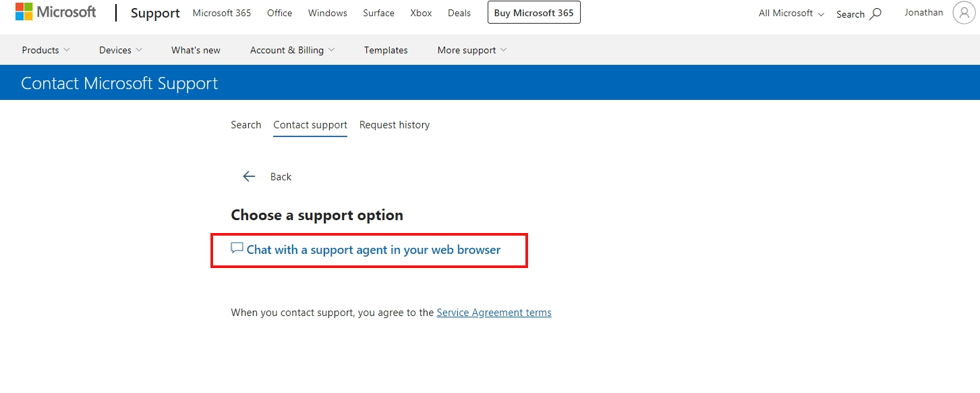Screen dimensions: 980x393
Task: Select the Contact support tab
Action: coord(310,125)
